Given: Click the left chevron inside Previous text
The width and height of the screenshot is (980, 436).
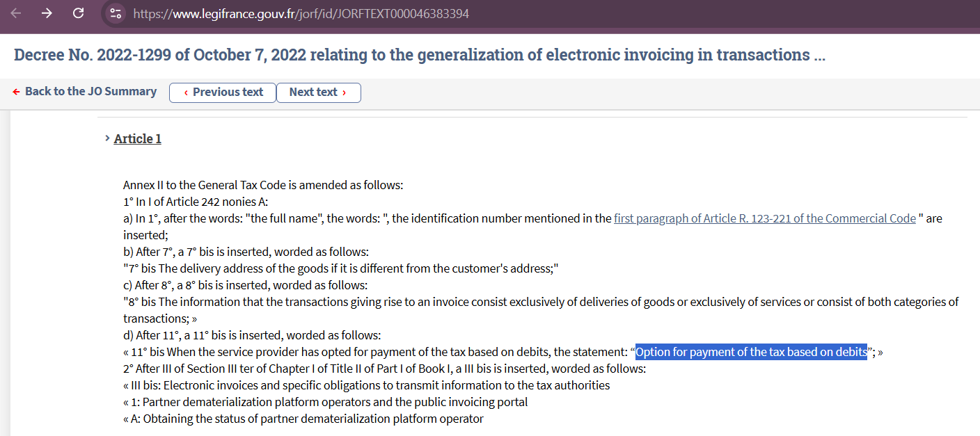Looking at the screenshot, I should [186, 92].
